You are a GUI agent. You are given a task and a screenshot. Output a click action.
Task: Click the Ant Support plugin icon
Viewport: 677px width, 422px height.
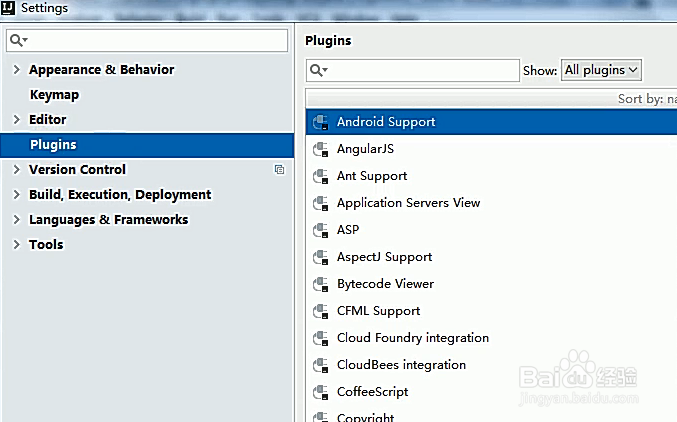(321, 176)
